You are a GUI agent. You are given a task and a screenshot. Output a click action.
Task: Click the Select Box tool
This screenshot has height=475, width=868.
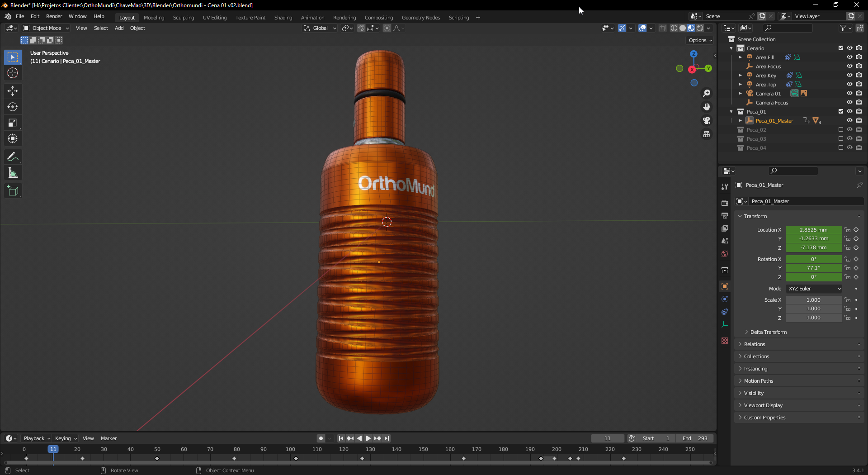pyautogui.click(x=13, y=57)
